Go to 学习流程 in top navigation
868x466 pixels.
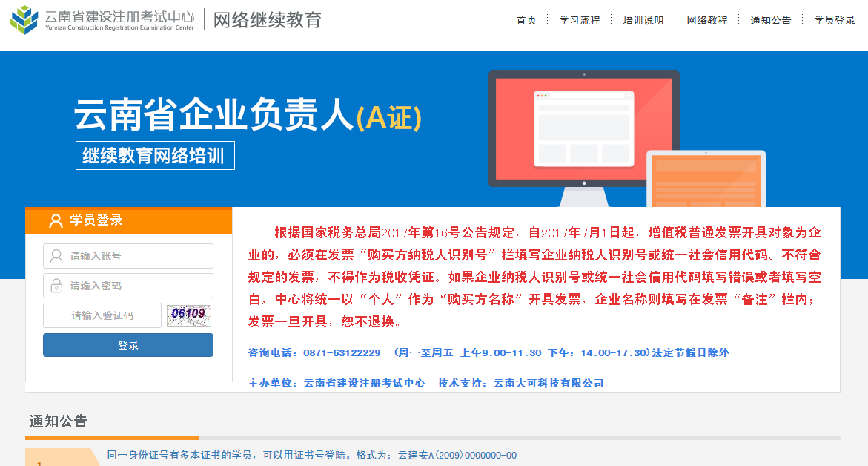point(580,20)
